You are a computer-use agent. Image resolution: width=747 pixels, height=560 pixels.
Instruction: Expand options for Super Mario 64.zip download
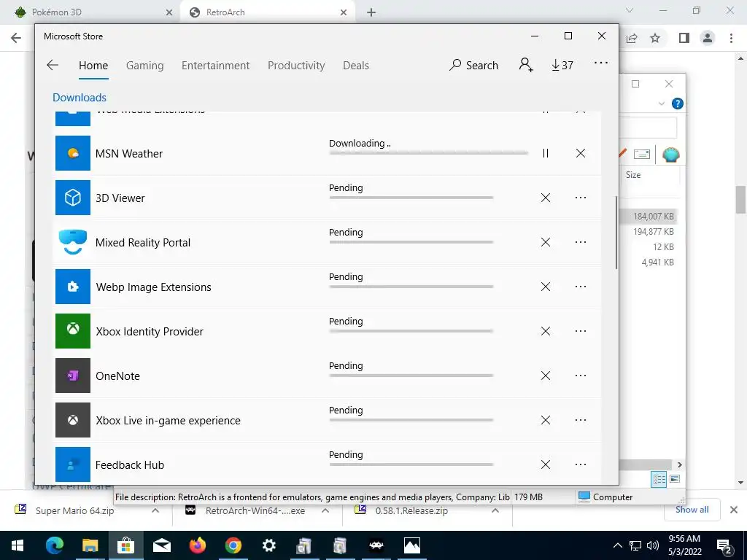click(155, 510)
